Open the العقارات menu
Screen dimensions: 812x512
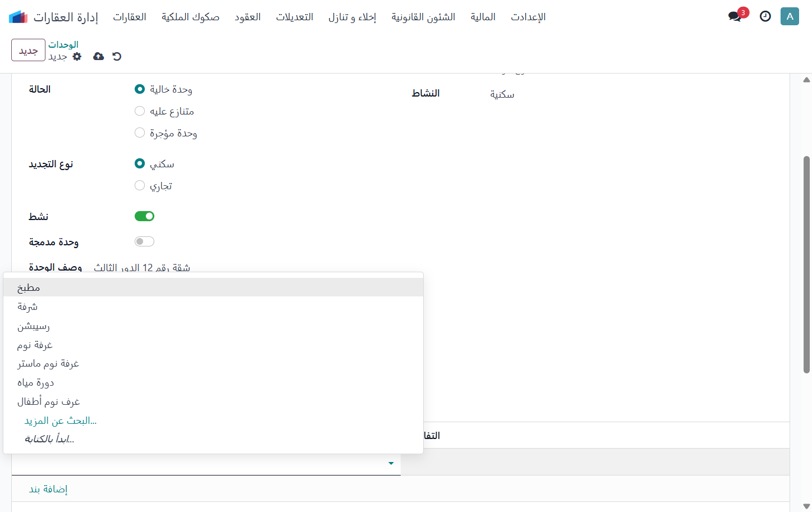pos(130,17)
